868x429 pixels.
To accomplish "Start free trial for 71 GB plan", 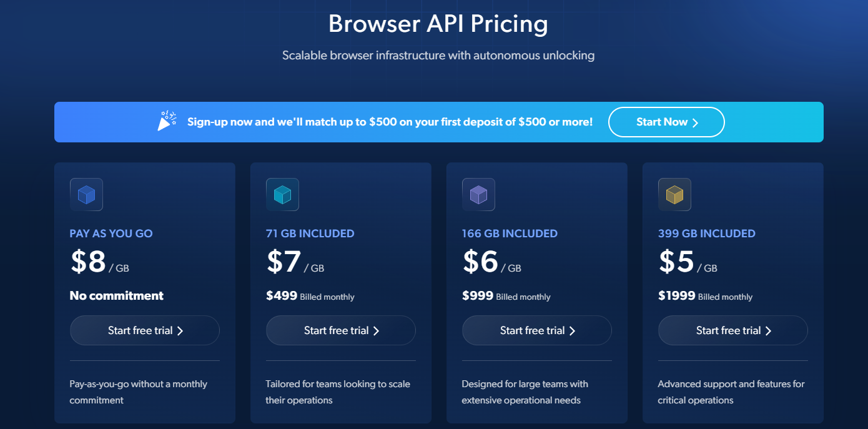I will pos(341,330).
